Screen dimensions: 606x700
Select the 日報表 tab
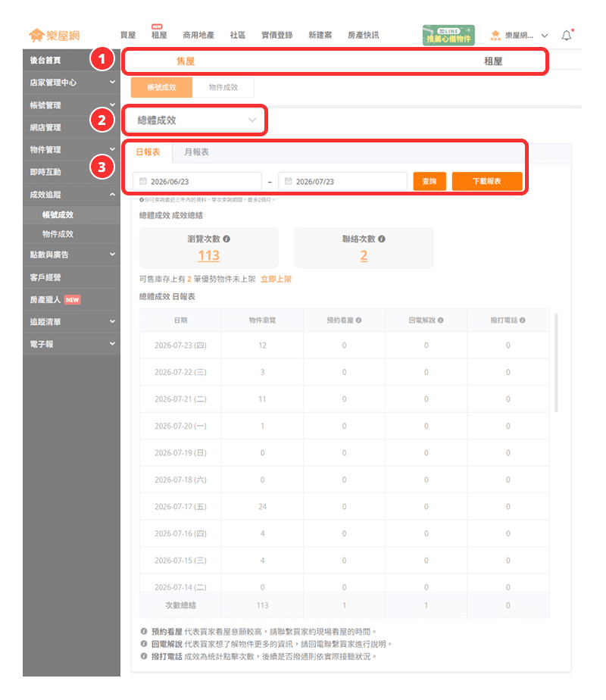(148, 152)
